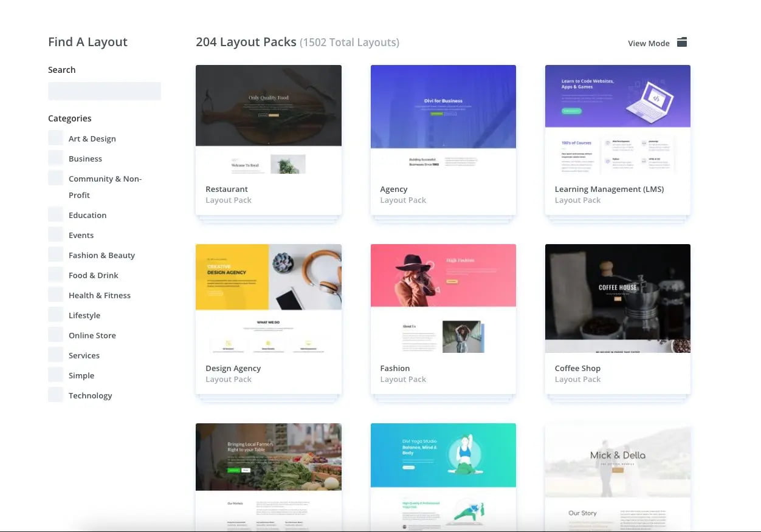Screen dimensions: 761x532
Task: Open the Design Agency layout thumbnail
Action: tap(269, 299)
